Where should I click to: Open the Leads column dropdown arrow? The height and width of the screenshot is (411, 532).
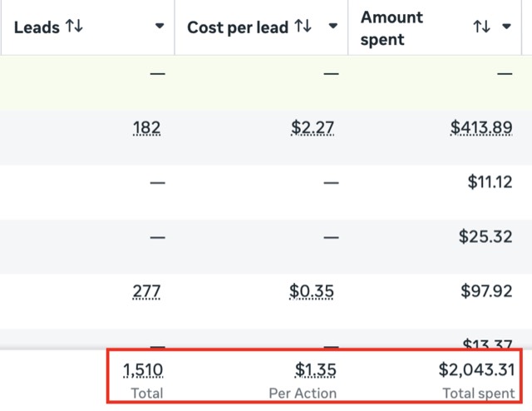(x=160, y=26)
